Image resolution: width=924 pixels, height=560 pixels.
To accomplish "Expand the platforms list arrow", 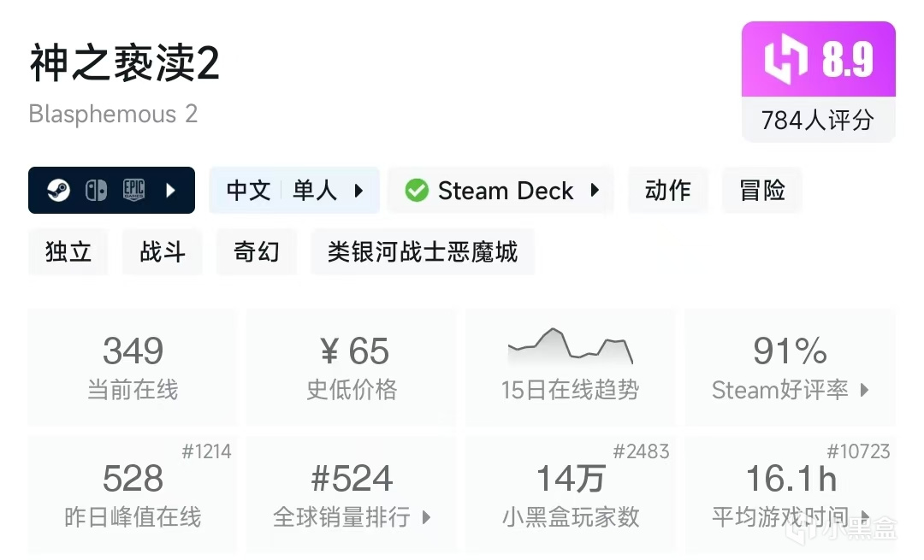I will 170,190.
